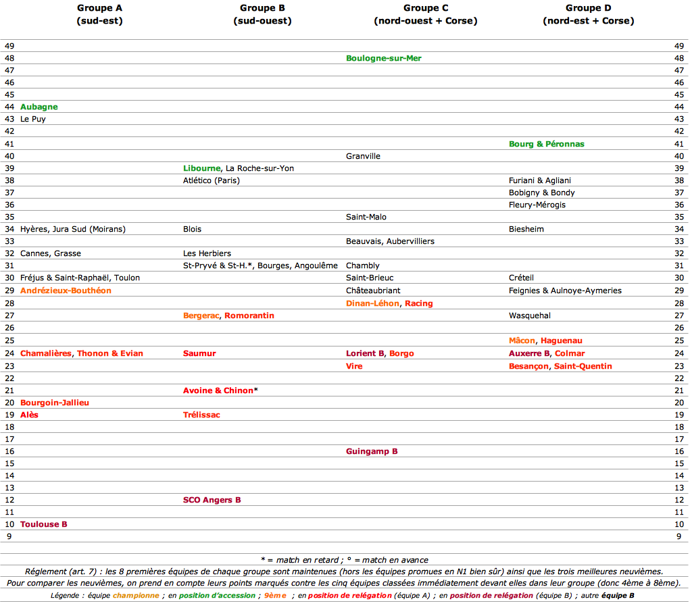This screenshot has height=616, width=692.
Task: Select the orange 'championne' legend word
Action: (x=136, y=595)
